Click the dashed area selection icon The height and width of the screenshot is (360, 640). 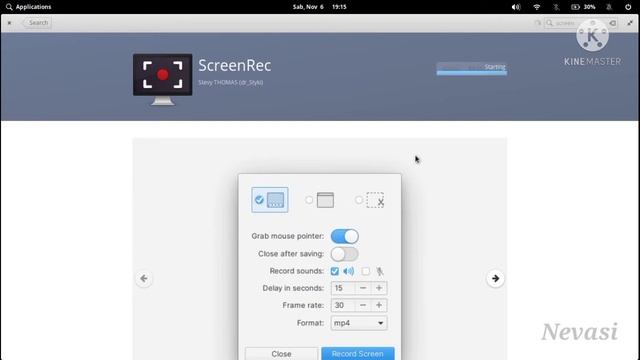(x=375, y=200)
